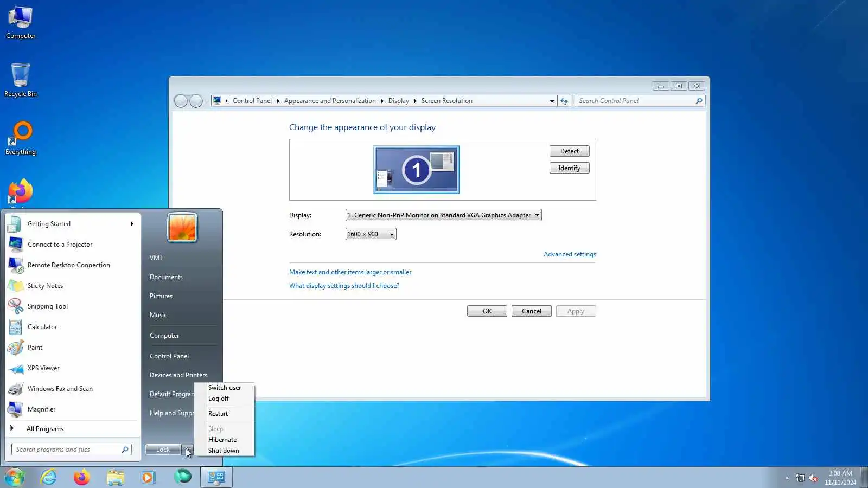This screenshot has width=868, height=488.
Task: Click the magnifier icon in Start search box
Action: [125, 450]
